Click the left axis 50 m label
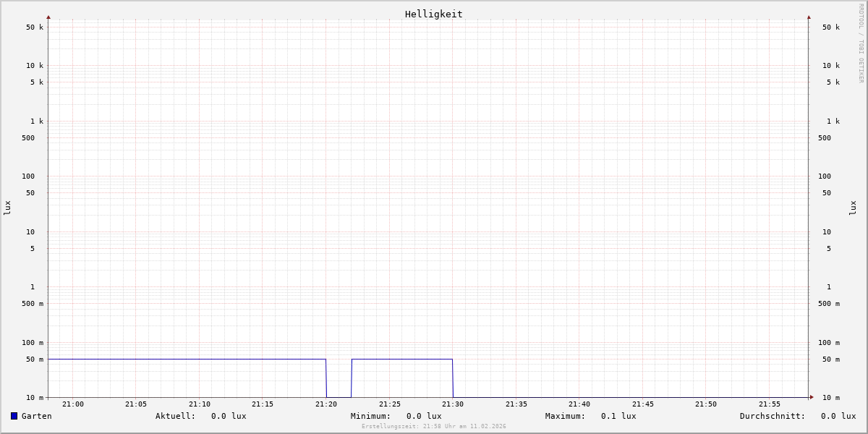The height and width of the screenshot is (434, 868). 35,359
